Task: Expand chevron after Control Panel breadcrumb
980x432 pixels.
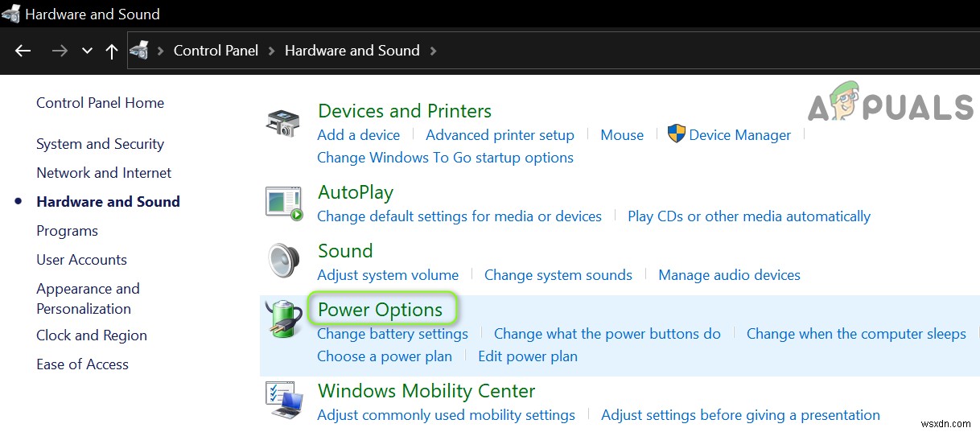Action: click(x=272, y=51)
